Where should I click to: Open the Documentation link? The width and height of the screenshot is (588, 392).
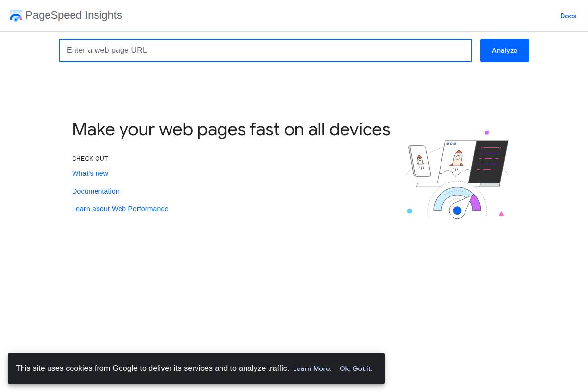[x=96, y=191]
